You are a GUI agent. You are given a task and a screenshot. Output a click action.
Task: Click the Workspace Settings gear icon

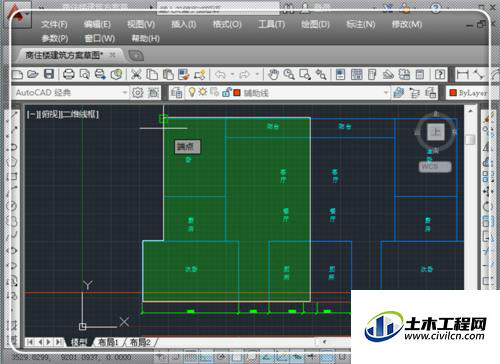pyautogui.click(x=137, y=92)
